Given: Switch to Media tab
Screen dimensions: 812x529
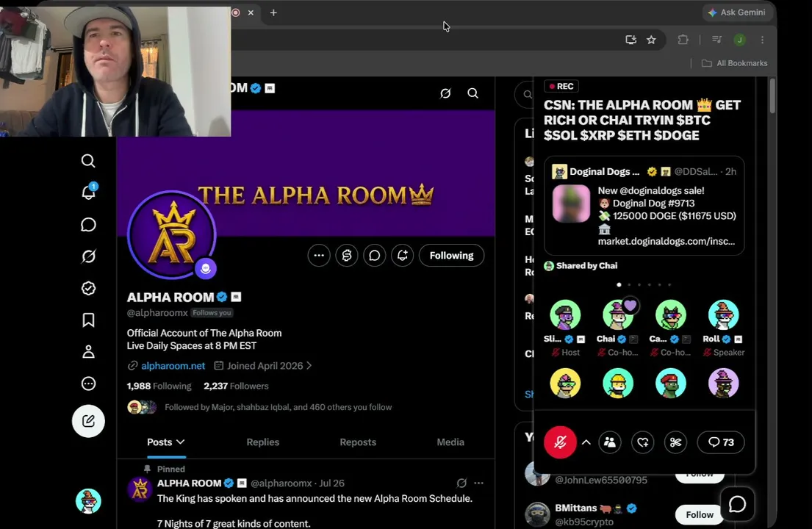Looking at the screenshot, I should pyautogui.click(x=450, y=442).
